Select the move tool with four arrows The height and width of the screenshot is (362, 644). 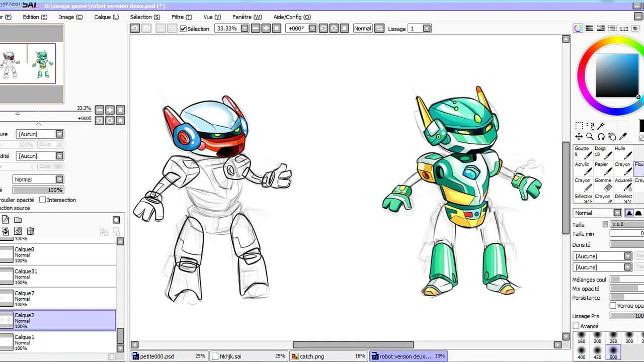(579, 136)
